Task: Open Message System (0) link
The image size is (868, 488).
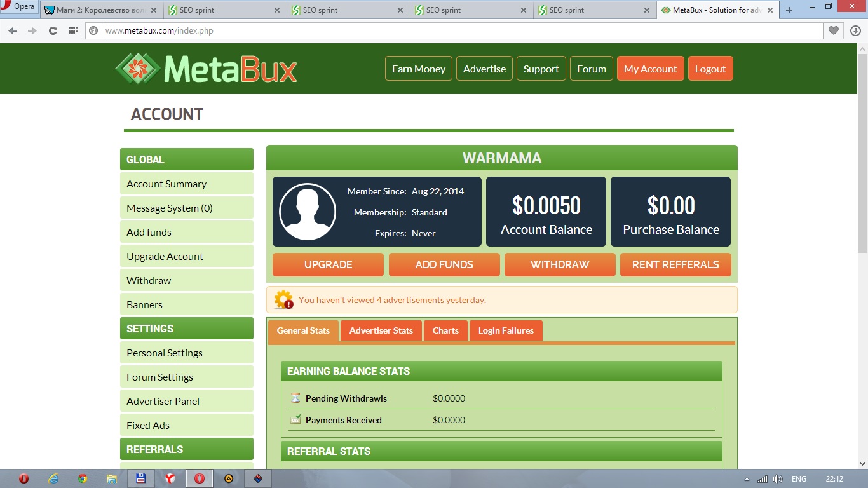Action: click(187, 208)
